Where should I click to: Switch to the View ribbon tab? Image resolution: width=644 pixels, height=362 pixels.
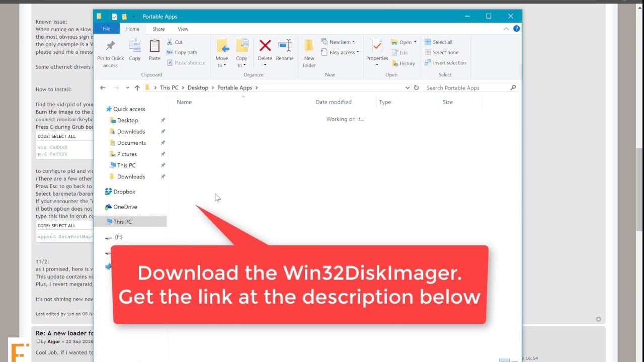click(x=183, y=29)
